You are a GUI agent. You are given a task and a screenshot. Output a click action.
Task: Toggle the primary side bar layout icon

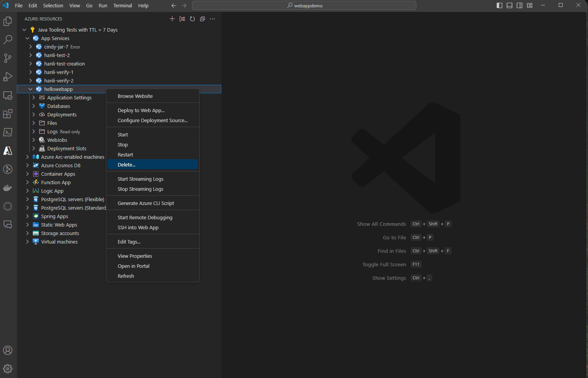pos(499,5)
